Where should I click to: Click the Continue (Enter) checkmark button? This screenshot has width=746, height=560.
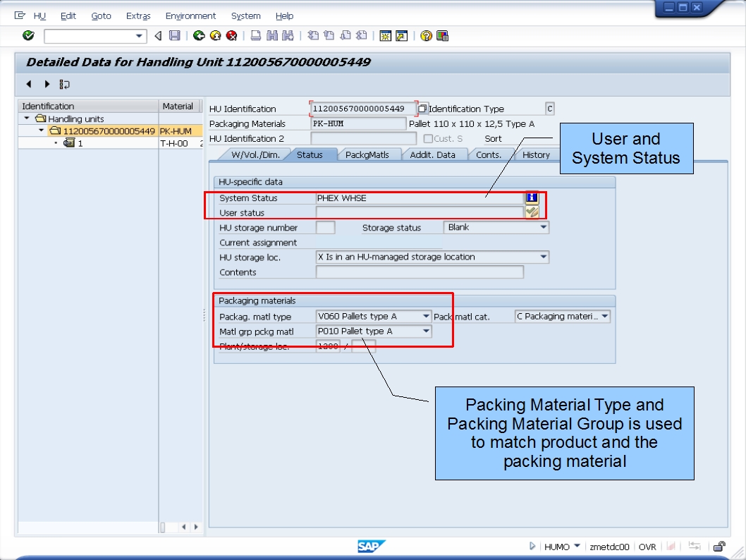tap(28, 35)
